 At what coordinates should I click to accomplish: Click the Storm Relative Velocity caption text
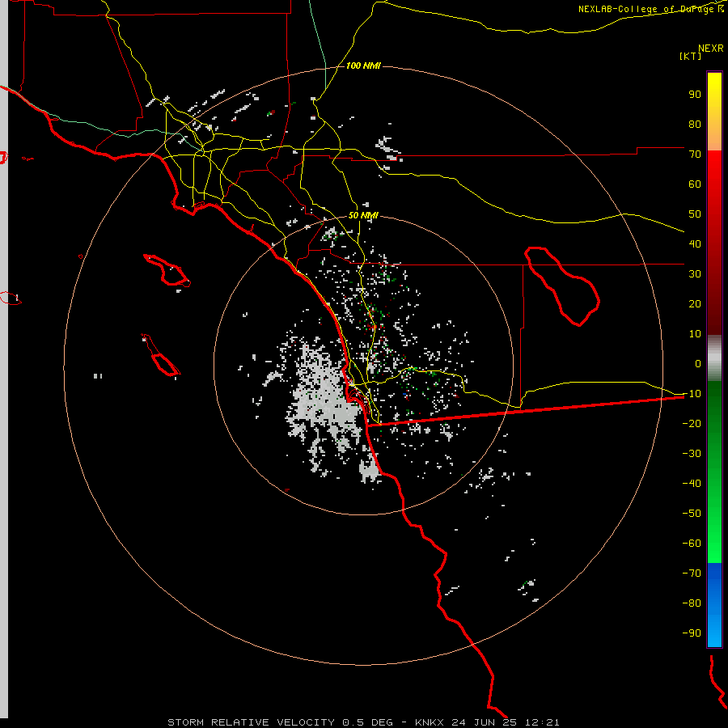click(363, 722)
